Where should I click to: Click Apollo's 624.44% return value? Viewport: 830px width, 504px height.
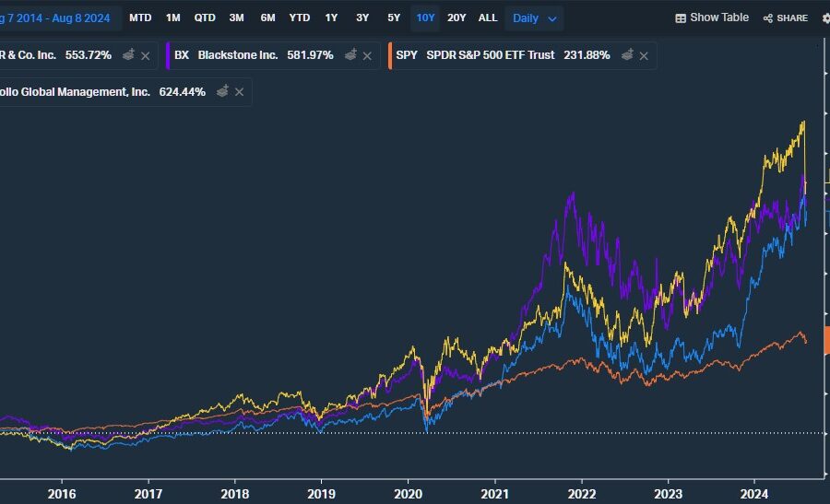(182, 92)
